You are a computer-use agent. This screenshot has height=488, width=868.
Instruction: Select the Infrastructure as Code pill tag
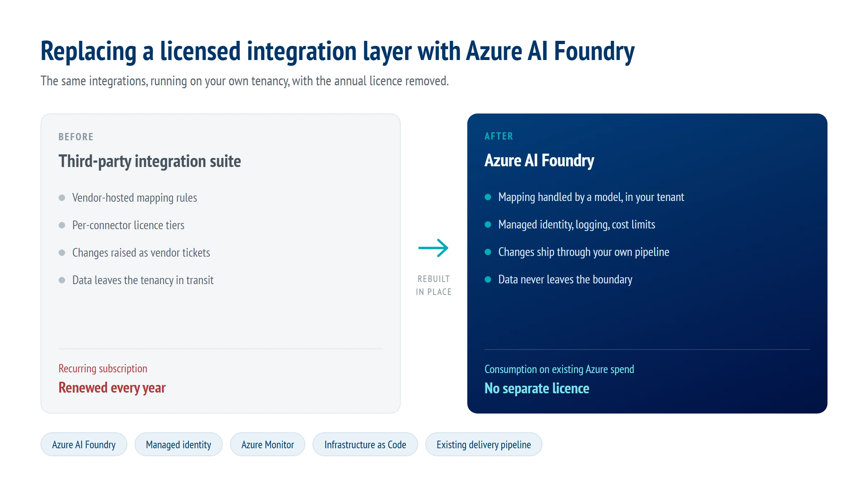tap(365, 444)
